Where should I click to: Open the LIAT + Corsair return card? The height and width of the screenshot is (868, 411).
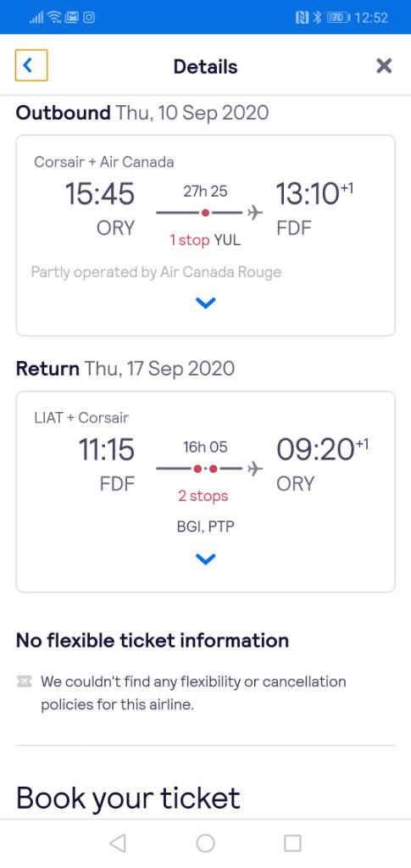coord(205,492)
